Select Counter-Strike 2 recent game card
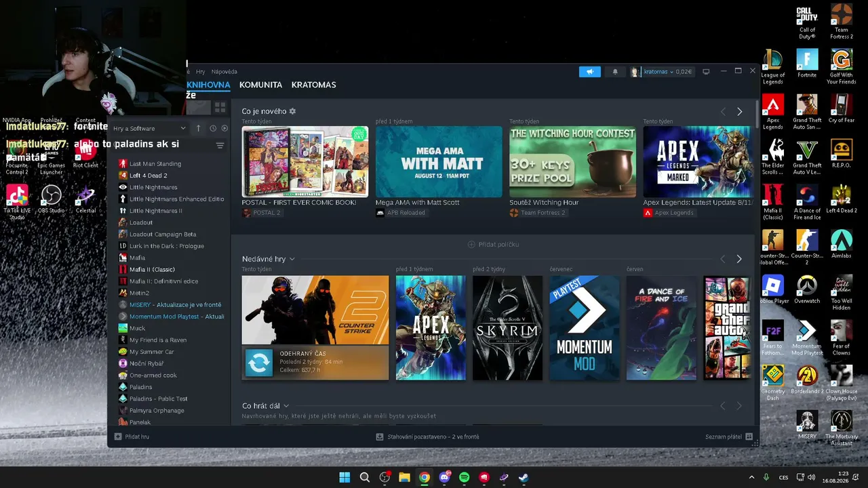The height and width of the screenshot is (488, 868). point(315,328)
